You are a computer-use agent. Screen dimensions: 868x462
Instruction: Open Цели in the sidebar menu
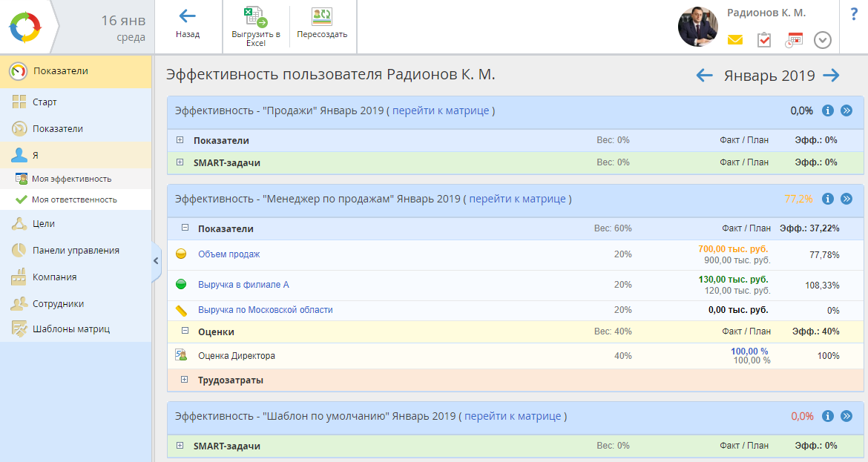click(x=43, y=223)
